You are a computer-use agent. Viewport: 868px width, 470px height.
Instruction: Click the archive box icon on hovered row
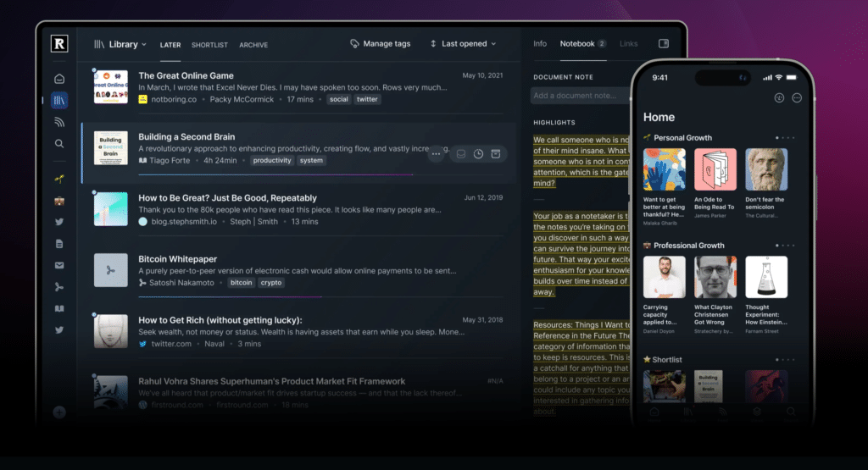[496, 154]
